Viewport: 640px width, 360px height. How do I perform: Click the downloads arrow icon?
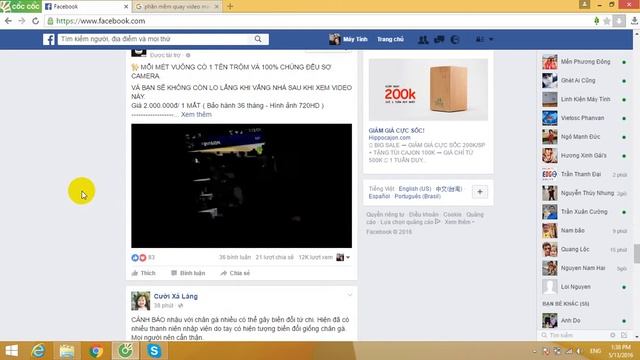click(634, 21)
